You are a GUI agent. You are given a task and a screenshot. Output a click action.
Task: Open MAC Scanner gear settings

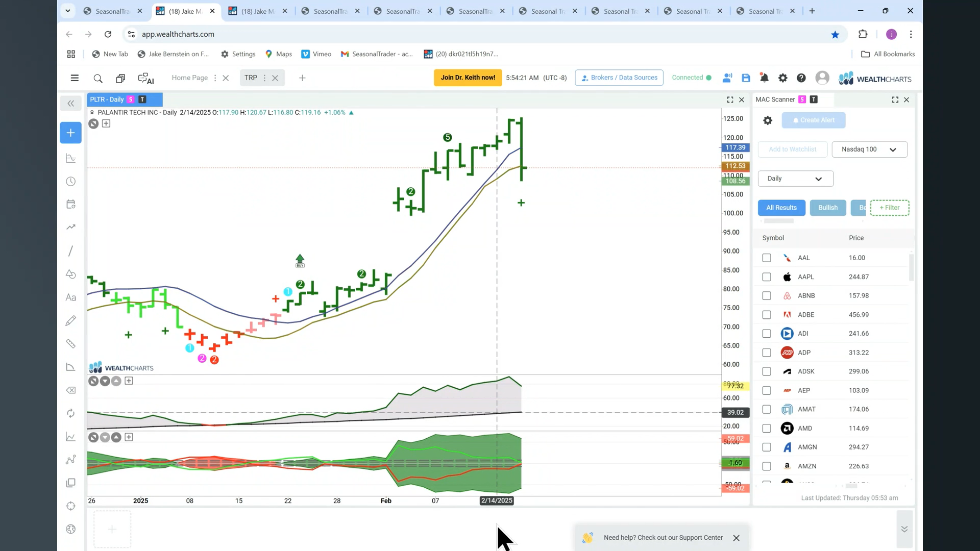768,120
